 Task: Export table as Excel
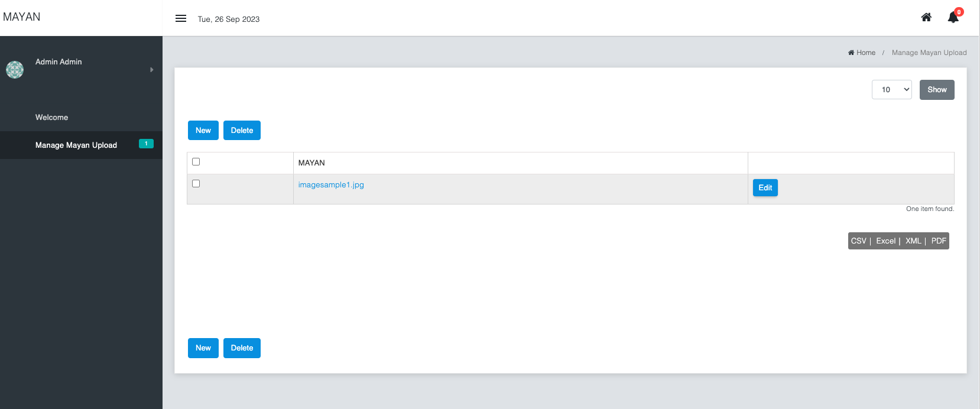coord(885,241)
